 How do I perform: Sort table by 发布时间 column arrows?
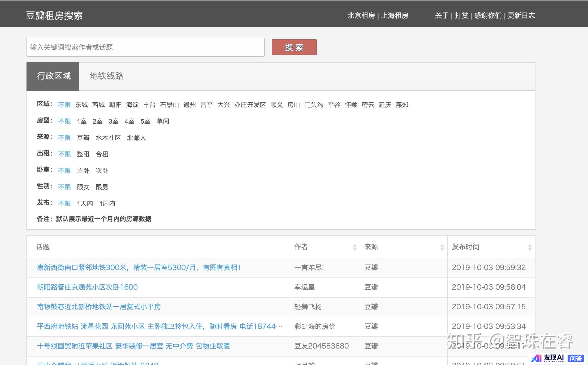click(x=530, y=247)
